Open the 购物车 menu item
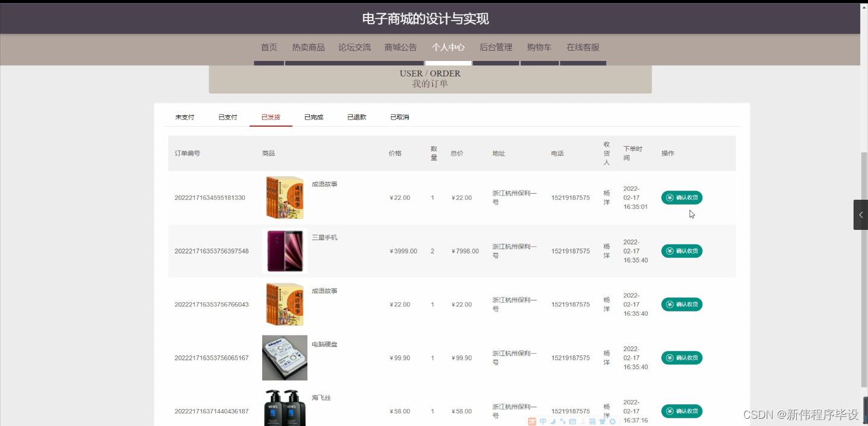The height and width of the screenshot is (426, 868). coord(539,47)
